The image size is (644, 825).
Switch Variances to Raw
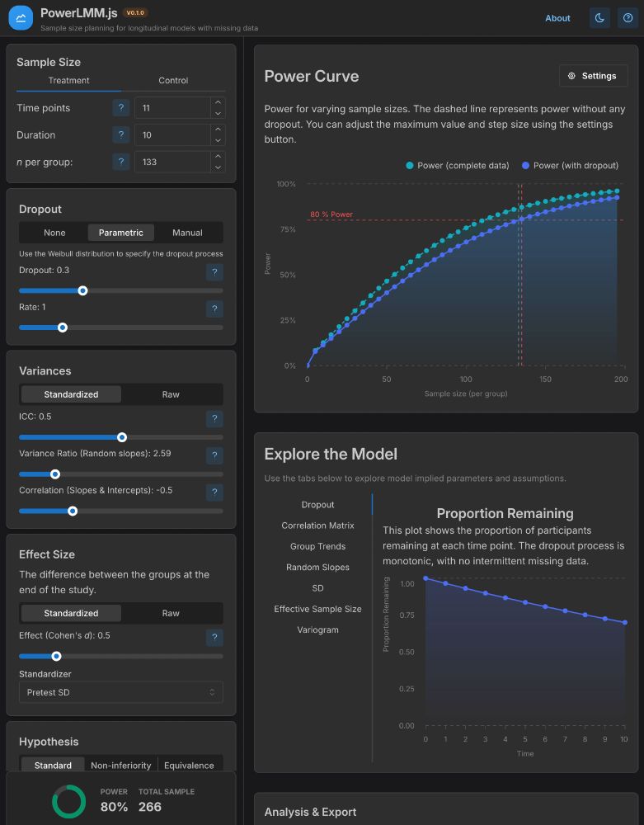pos(171,394)
